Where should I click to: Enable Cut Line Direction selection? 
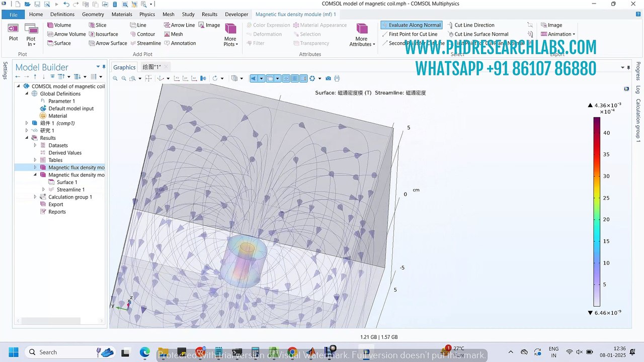pyautogui.click(x=471, y=25)
